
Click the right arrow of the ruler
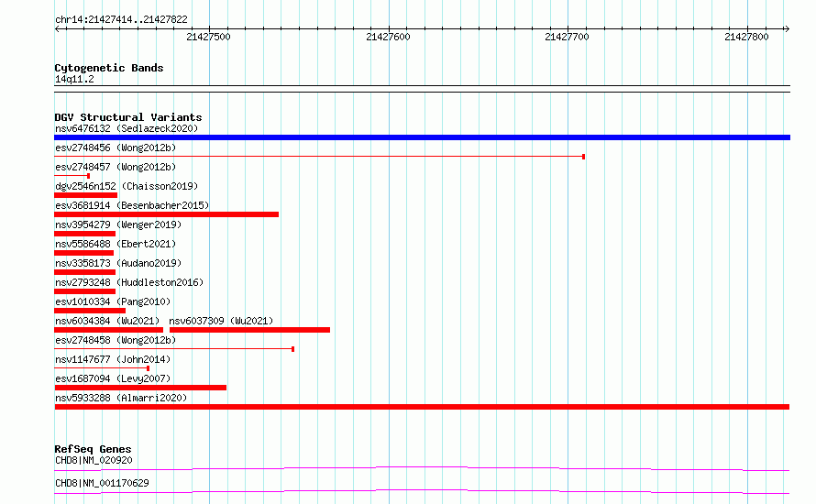click(787, 29)
